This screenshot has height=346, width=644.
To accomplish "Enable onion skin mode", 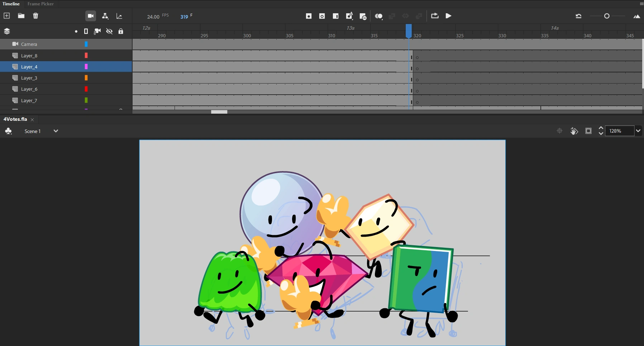I will (x=379, y=16).
